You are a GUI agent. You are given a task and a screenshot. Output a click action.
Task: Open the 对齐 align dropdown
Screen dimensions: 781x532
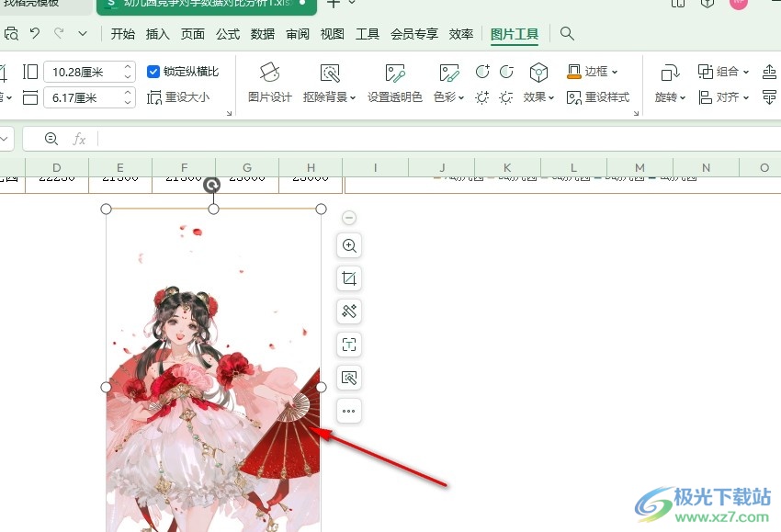click(x=723, y=97)
